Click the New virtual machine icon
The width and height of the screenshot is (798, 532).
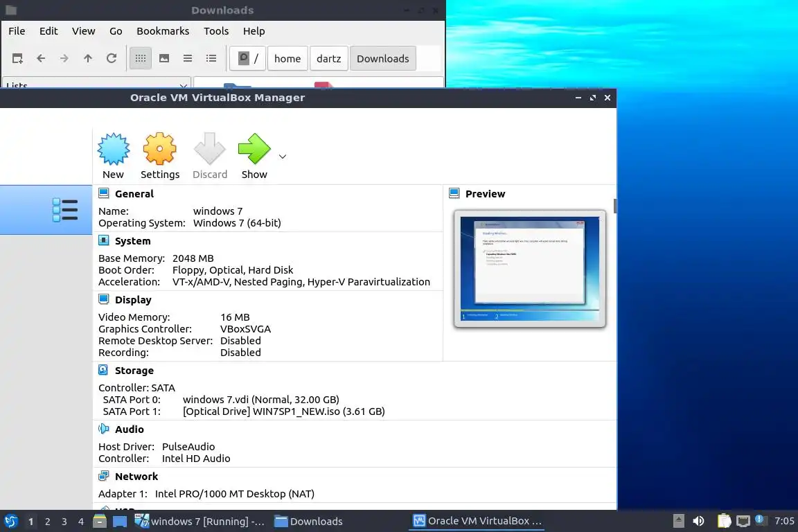pos(113,149)
